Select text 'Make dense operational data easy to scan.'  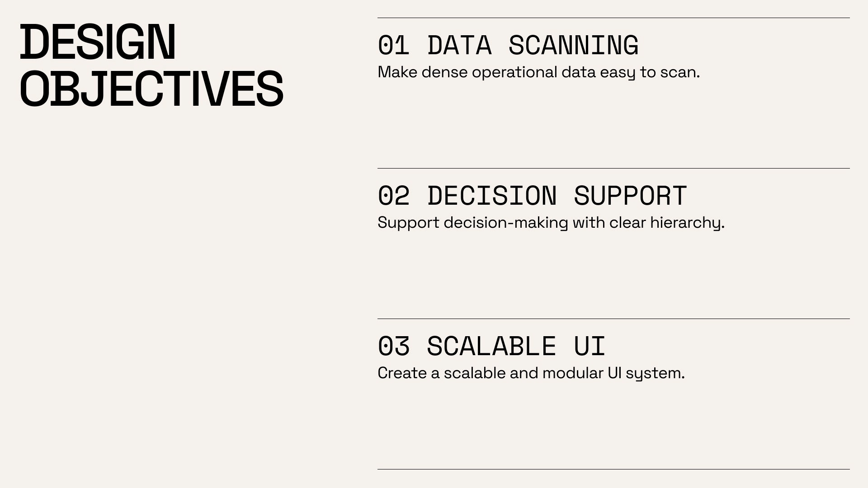(538, 72)
